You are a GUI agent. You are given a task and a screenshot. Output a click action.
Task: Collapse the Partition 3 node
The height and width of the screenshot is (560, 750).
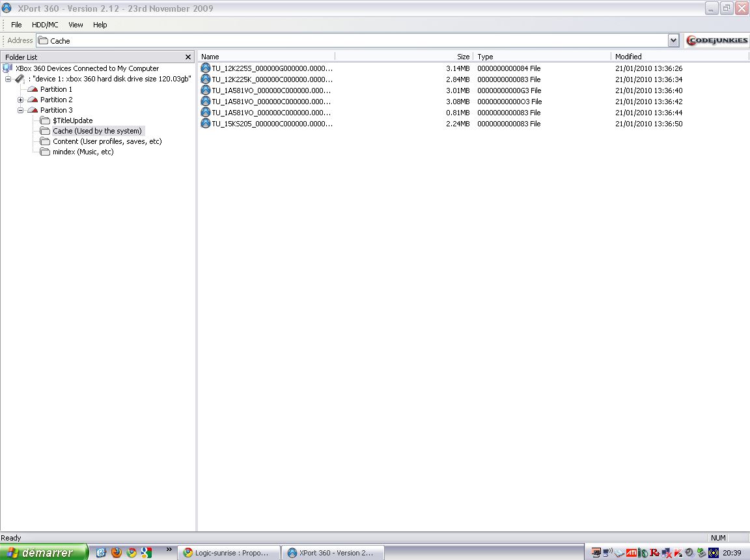tap(21, 110)
